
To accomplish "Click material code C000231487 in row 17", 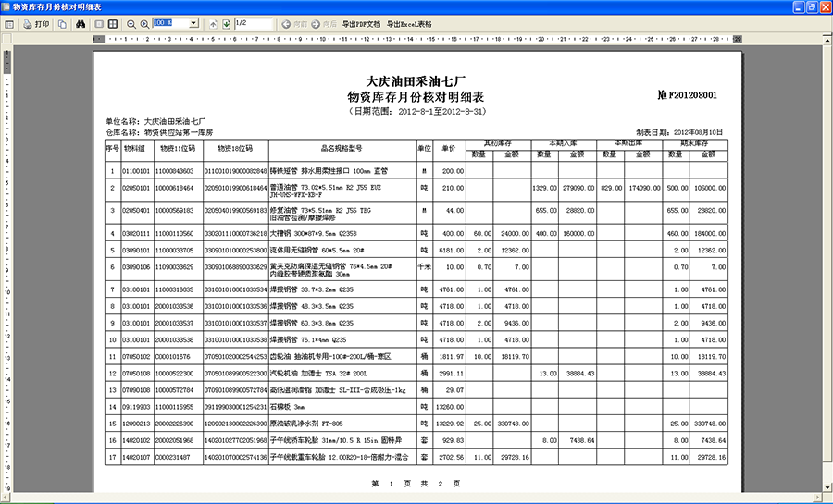I will pyautogui.click(x=173, y=458).
